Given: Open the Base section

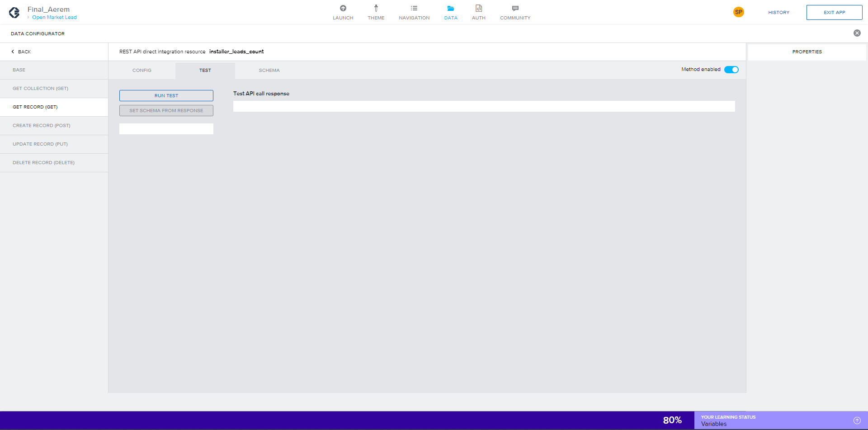Looking at the screenshot, I should tap(54, 70).
